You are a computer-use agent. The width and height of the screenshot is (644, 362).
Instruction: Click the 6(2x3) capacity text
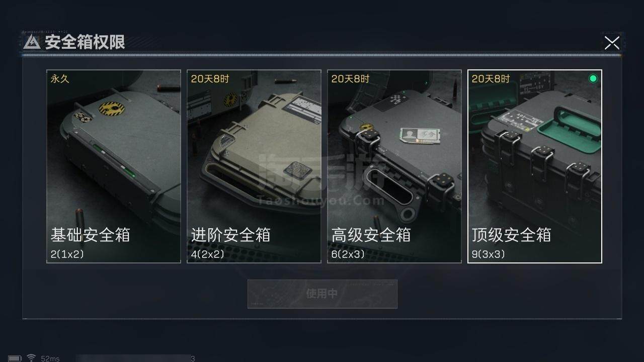coord(348,254)
